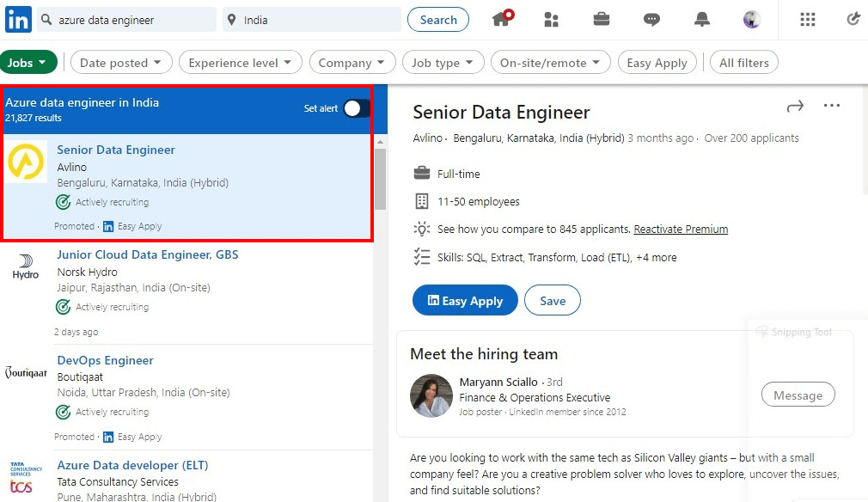Click Boutiqaat company name in listing
868x502 pixels.
coord(80,376)
